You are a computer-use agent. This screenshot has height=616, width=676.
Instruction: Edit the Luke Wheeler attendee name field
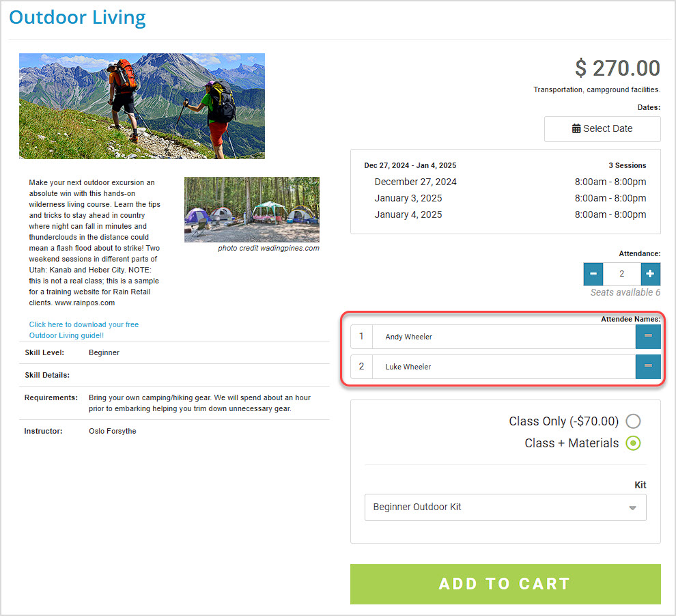[x=503, y=367]
